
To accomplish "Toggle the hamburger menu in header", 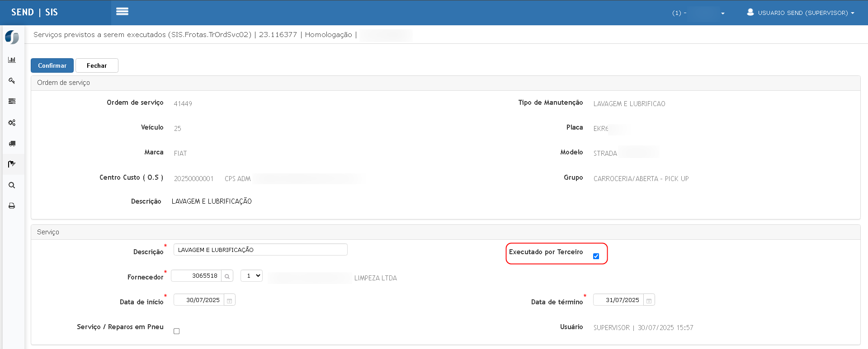I will [122, 12].
